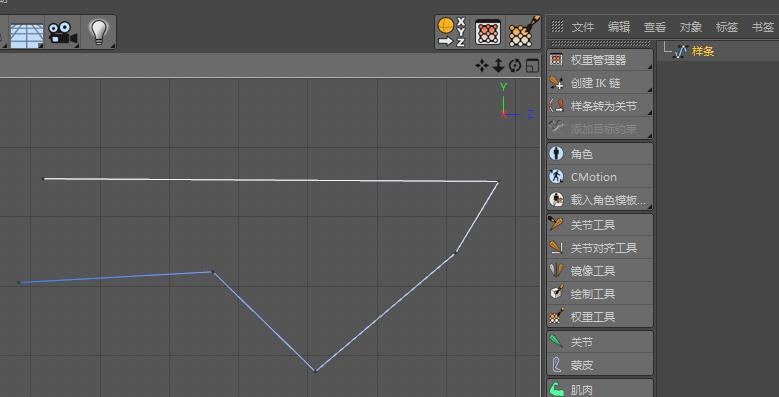Toggle the viewport maximize layout icon
Viewport: 779px width, 397px height.
pyautogui.click(x=533, y=66)
